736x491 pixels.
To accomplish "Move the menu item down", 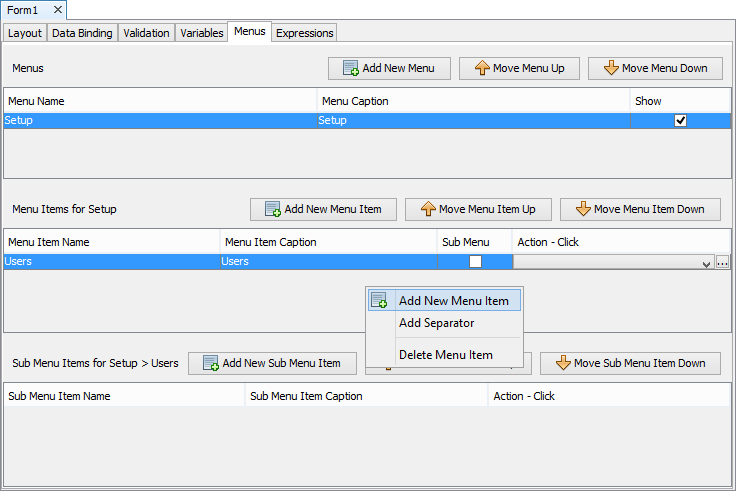I will pos(640,209).
